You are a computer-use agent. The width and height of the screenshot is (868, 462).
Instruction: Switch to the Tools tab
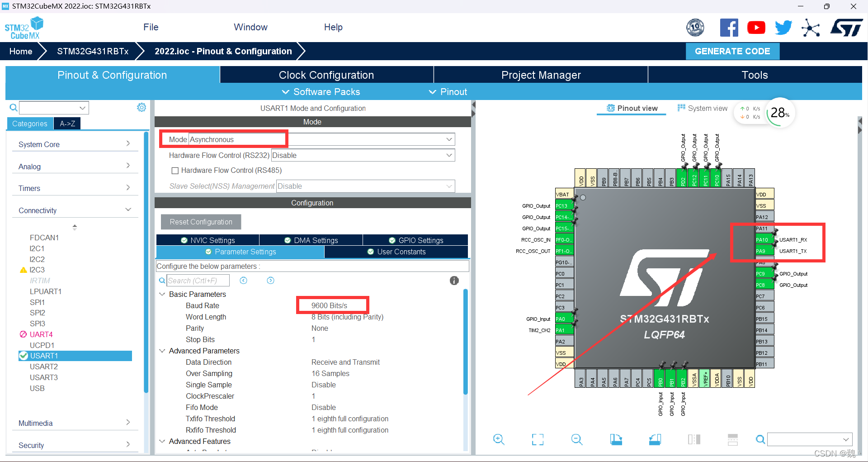pyautogui.click(x=755, y=75)
